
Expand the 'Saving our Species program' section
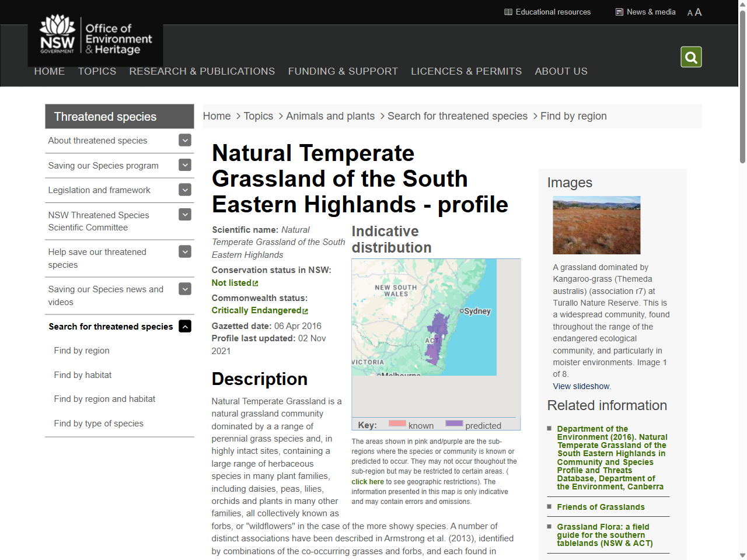(x=184, y=165)
